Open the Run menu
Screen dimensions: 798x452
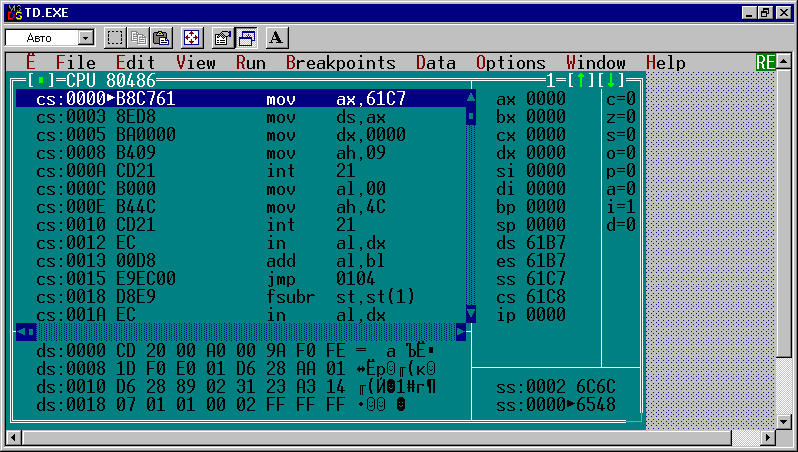click(x=250, y=63)
